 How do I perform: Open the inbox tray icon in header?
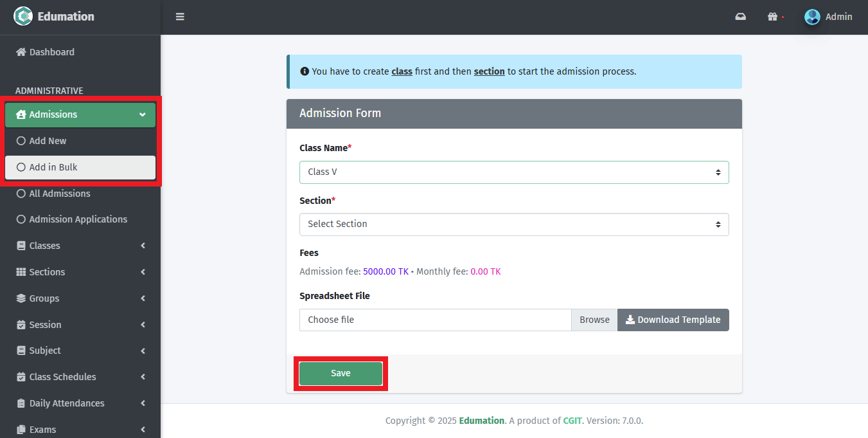pyautogui.click(x=740, y=17)
